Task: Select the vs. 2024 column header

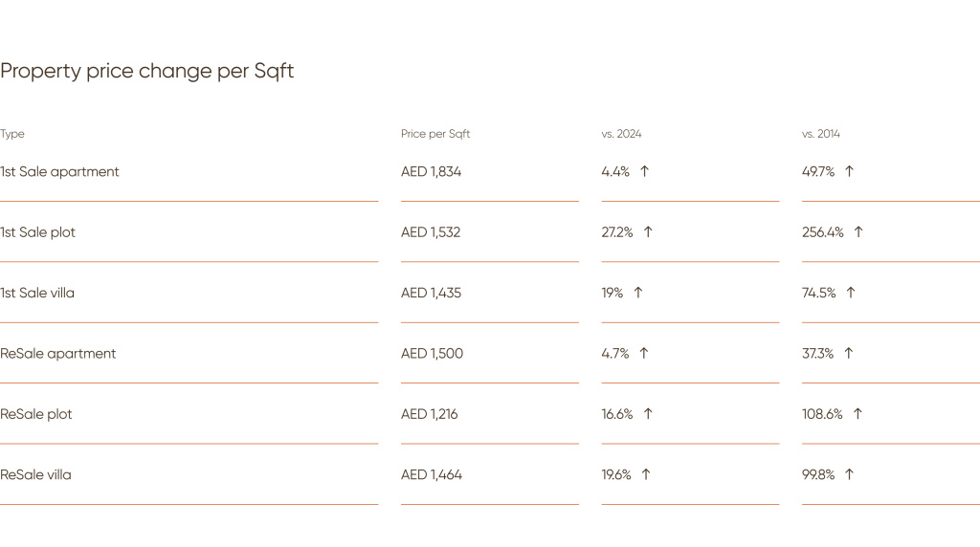Action: coord(621,134)
